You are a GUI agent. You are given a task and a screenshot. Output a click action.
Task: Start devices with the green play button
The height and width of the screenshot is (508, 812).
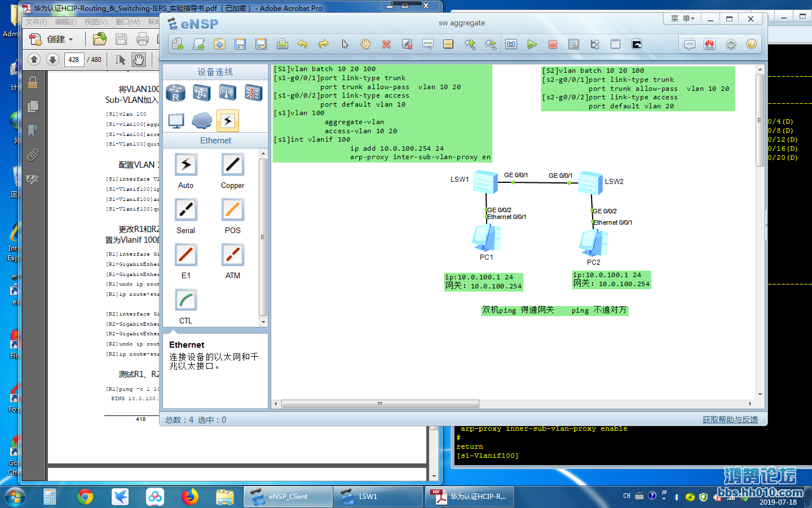532,44
